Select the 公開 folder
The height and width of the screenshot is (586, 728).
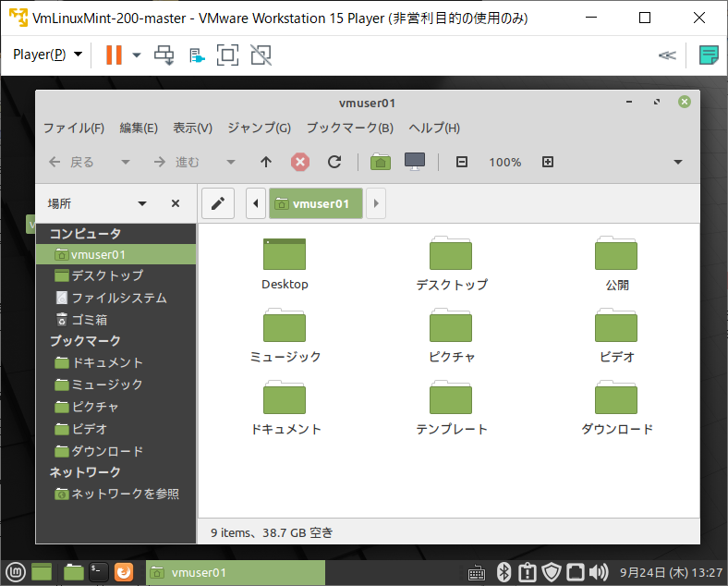tap(616, 253)
